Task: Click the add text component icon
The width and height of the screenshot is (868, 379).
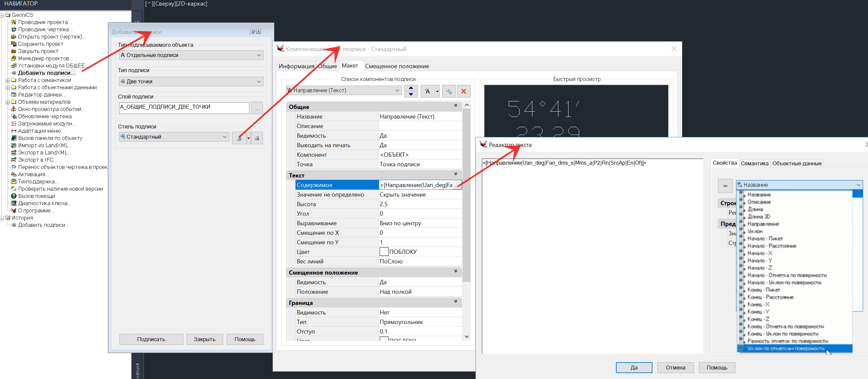Action: pos(427,91)
